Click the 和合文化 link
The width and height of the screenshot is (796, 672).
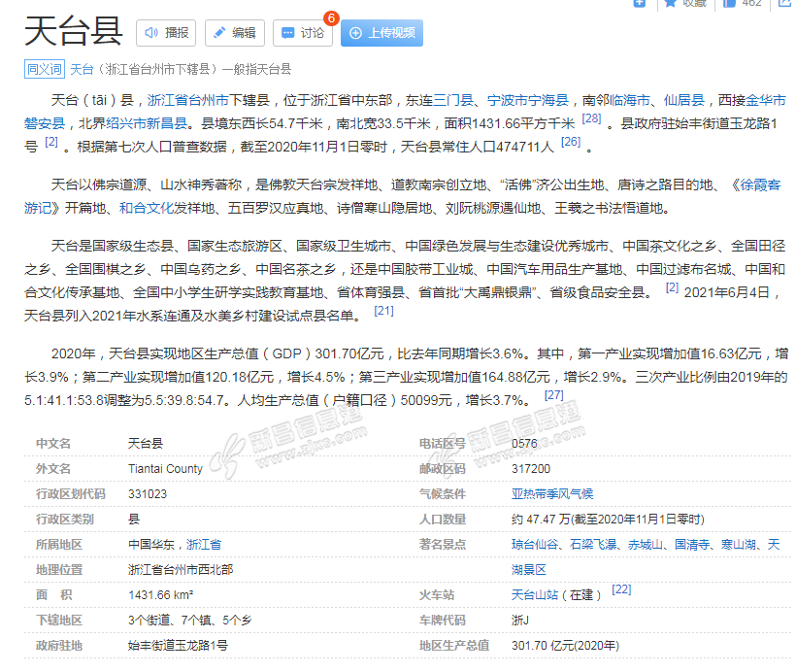pyautogui.click(x=146, y=208)
